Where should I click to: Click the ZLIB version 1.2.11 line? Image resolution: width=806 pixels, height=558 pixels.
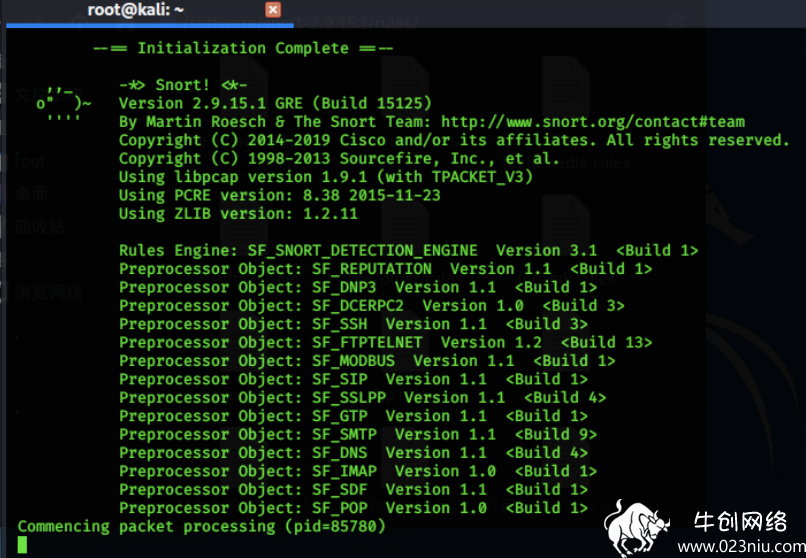point(238,214)
